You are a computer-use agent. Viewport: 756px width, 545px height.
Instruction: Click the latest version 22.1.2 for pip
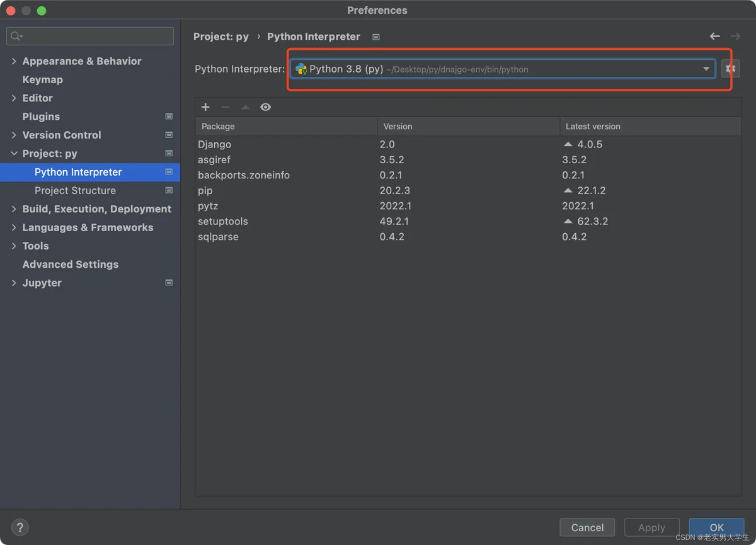tap(592, 190)
